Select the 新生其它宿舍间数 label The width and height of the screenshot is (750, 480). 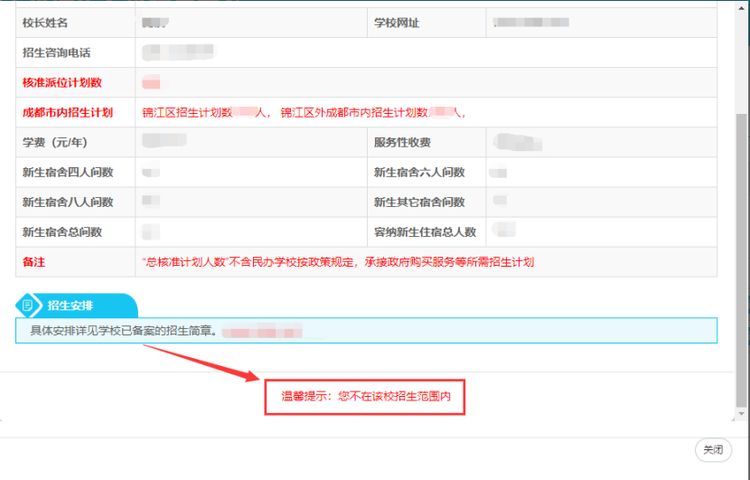(x=419, y=202)
